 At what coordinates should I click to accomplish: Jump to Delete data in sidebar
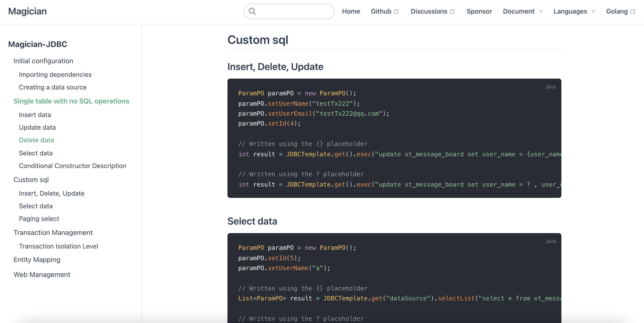(x=37, y=140)
